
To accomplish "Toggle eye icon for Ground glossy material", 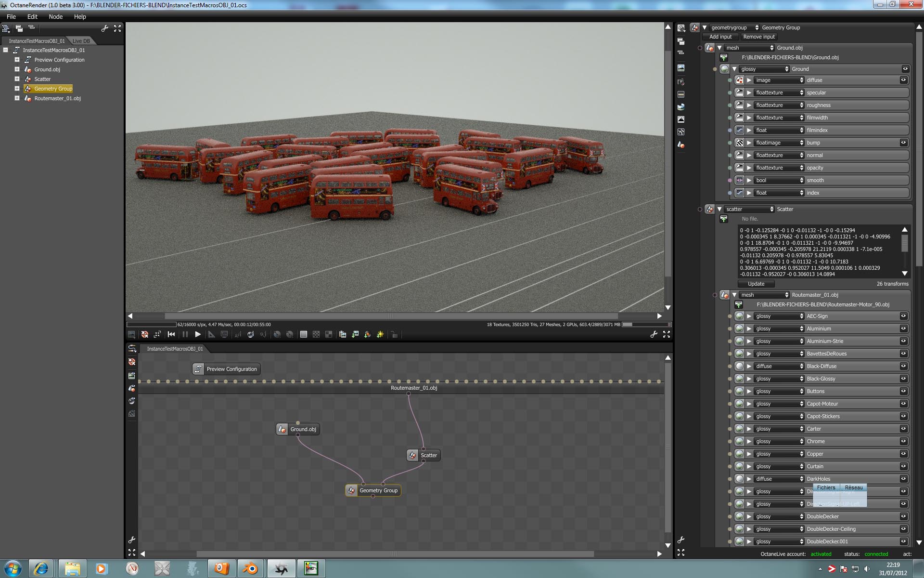I will (x=905, y=69).
